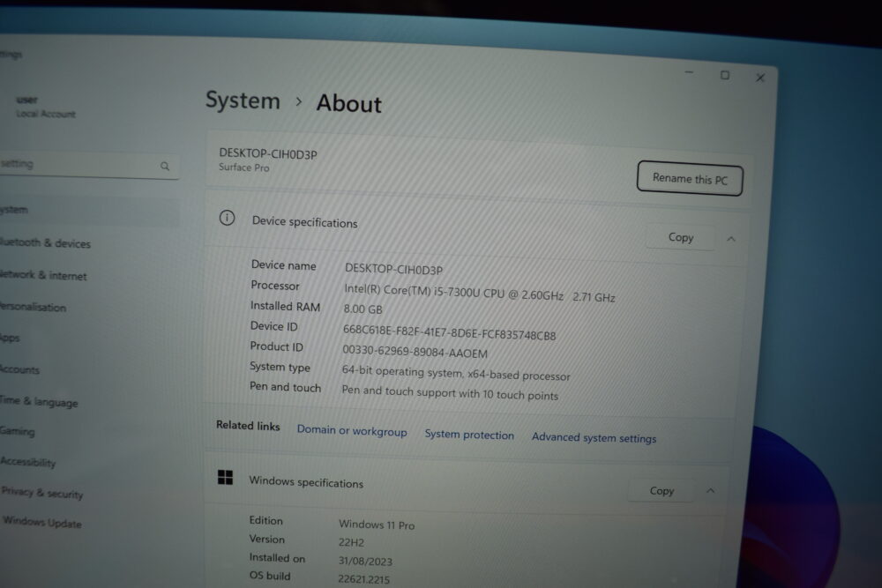
Task: Open Network & internet settings
Action: click(x=42, y=275)
